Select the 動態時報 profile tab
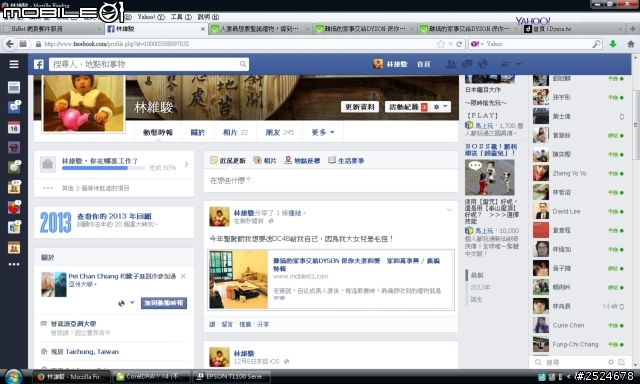The image size is (640, 384). 158,132
